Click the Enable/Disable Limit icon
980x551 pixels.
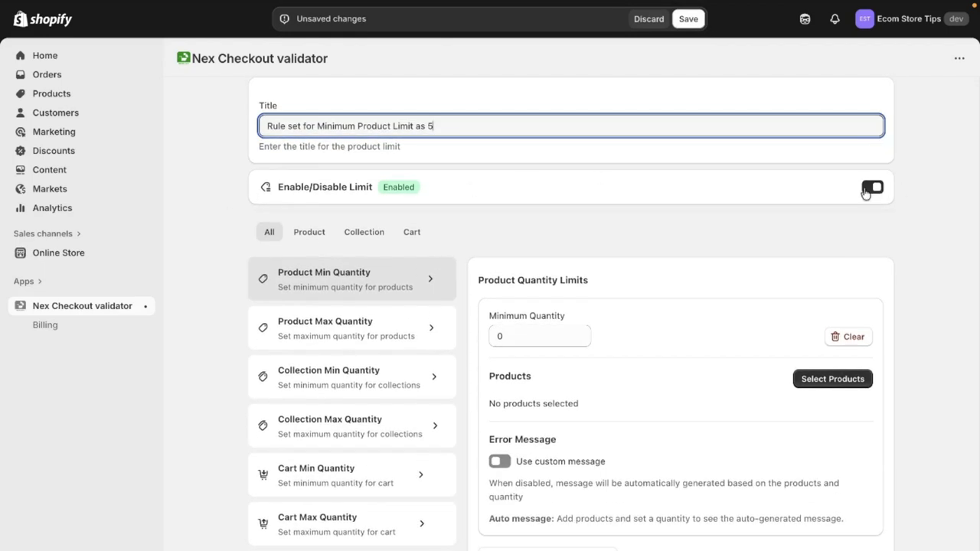[266, 187]
